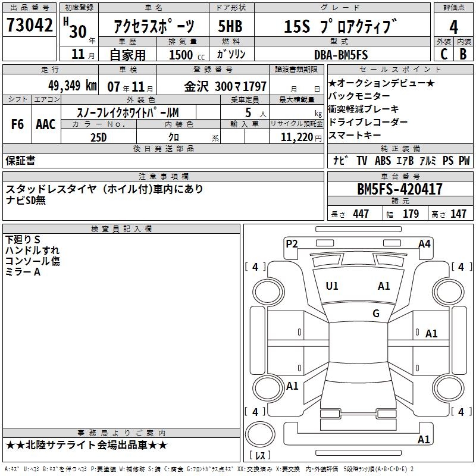This screenshot has height=476, width=476.
Task: Click the P2 damage mark on diagram
Action: coord(292,244)
